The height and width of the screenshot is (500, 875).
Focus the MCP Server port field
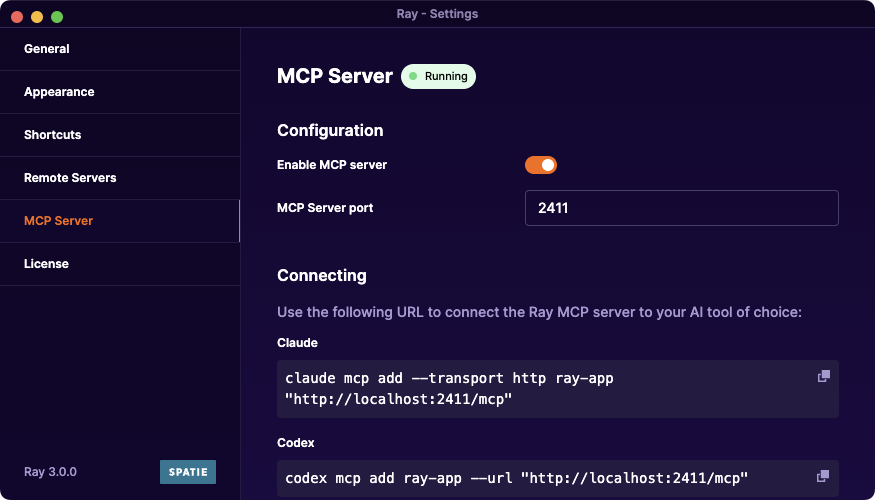681,208
